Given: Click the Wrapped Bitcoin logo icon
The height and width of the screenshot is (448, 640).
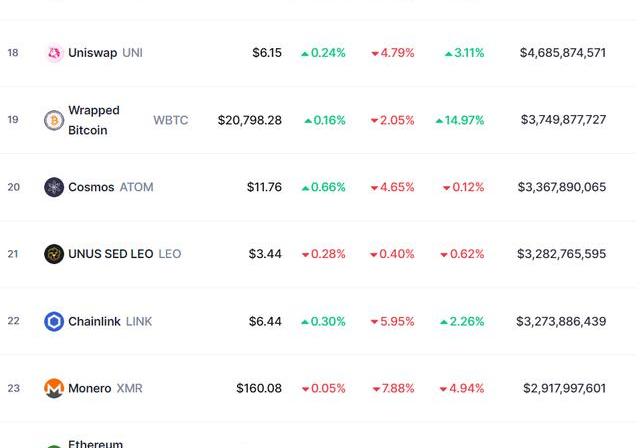Looking at the screenshot, I should tap(54, 120).
